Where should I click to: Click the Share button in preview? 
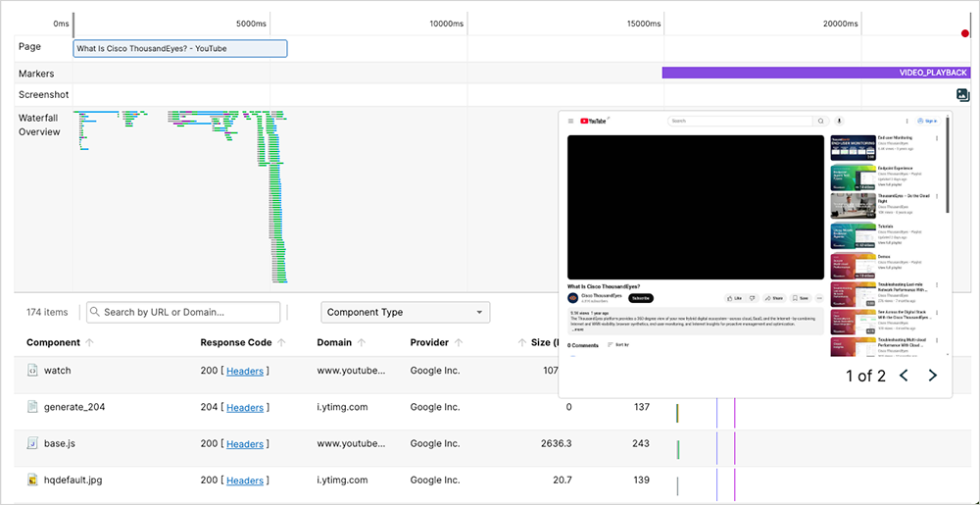[x=775, y=298]
